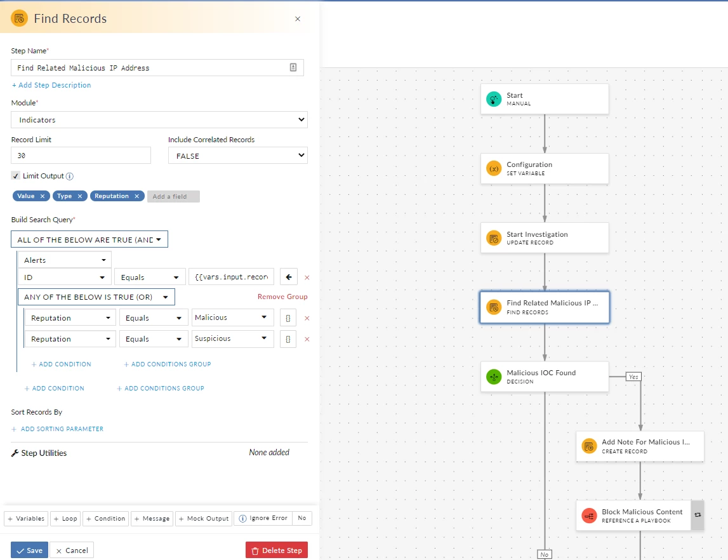This screenshot has width=728, height=560.
Task: Click the outer ADD CONDITION link
Action: click(55, 388)
